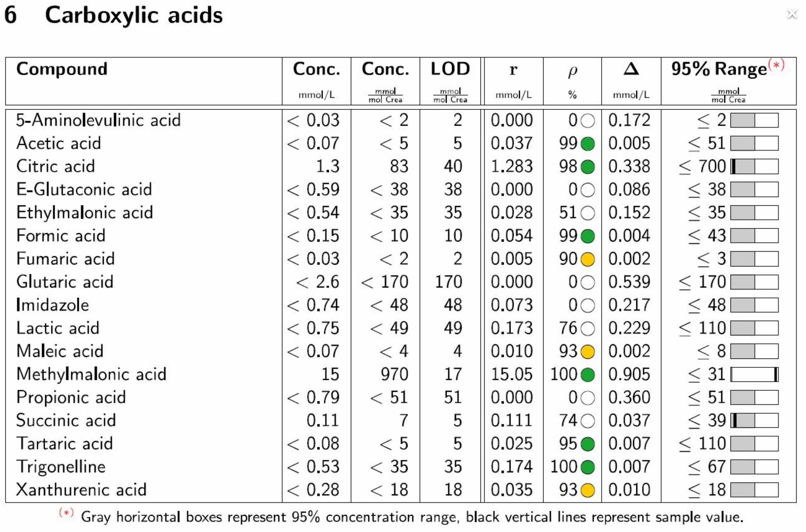Click the section heading Carboxylic acids
Image resolution: width=806 pixels, height=532 pixels.
point(134,15)
